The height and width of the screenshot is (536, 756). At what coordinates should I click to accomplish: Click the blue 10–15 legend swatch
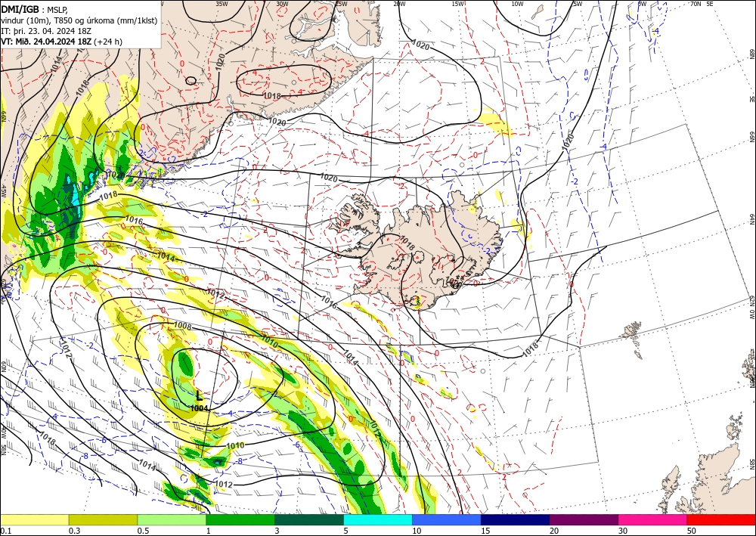point(447,519)
